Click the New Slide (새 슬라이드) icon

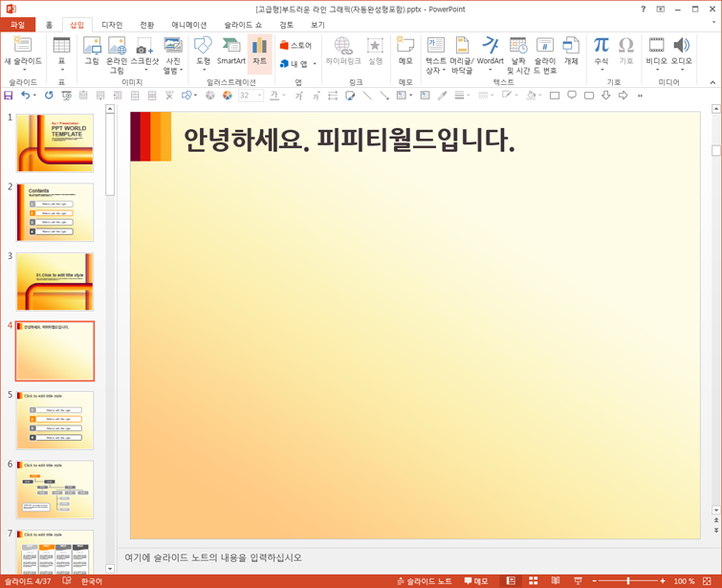(22, 45)
